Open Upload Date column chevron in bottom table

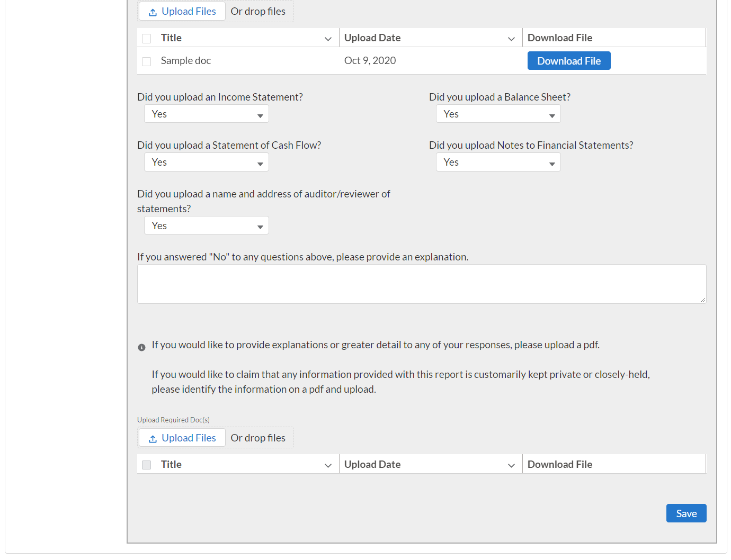[x=511, y=465]
